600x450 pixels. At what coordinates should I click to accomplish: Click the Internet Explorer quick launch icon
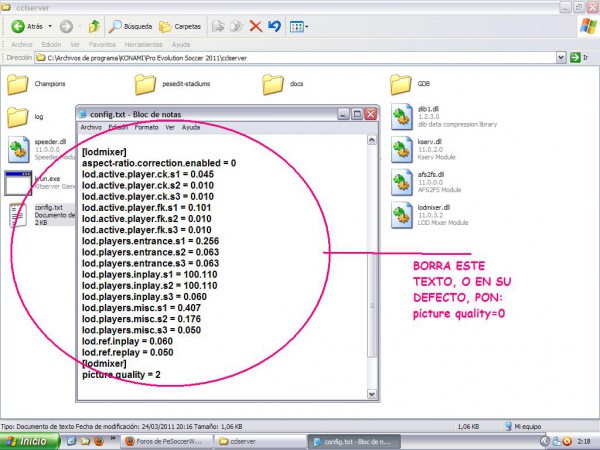[72, 441]
